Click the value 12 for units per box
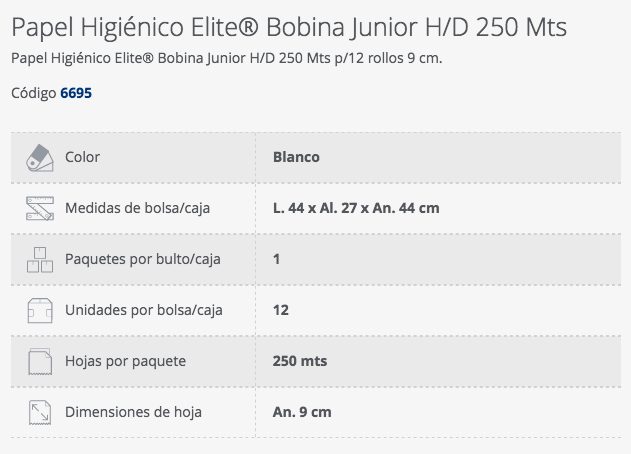This screenshot has width=631, height=454. coord(280,310)
